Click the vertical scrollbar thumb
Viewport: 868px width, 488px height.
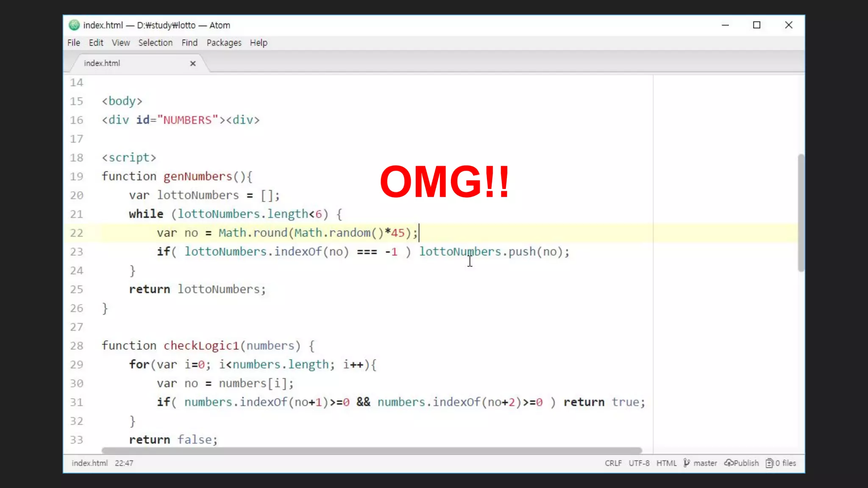coord(801,213)
